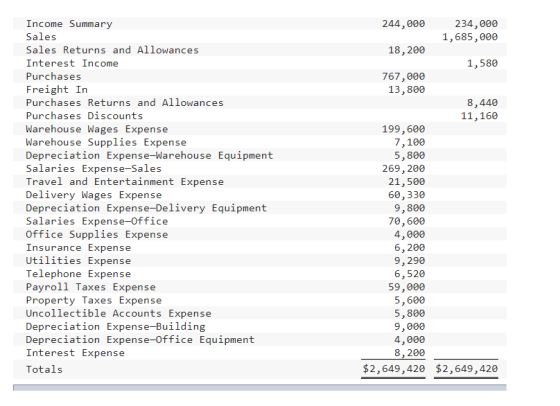Select the Building depreciation amount 9,000
Screen dimensions: 560x406
[410, 327]
